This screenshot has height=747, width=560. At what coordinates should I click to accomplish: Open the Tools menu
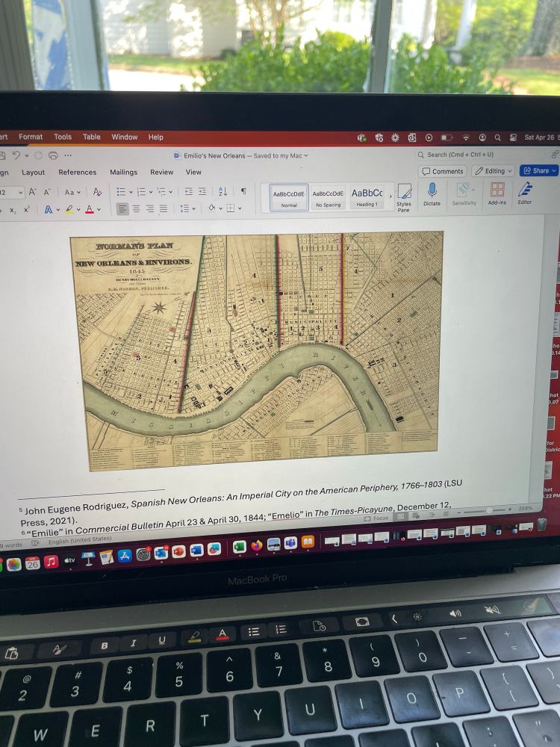tap(63, 137)
